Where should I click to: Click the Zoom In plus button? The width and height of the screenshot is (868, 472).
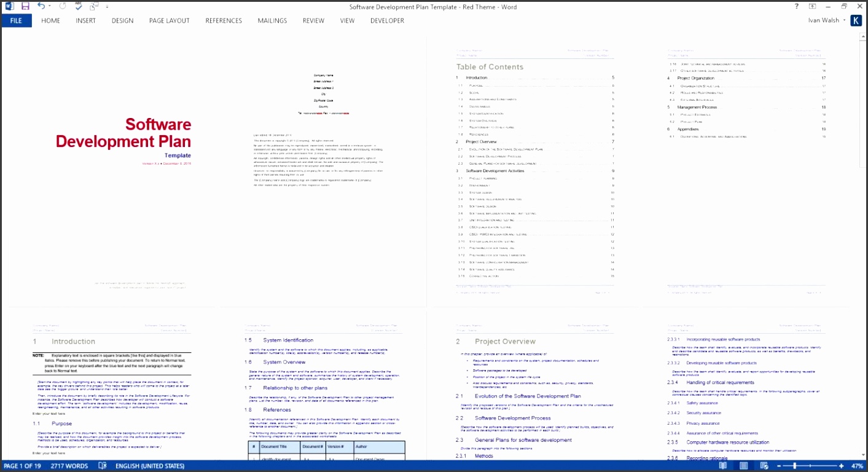point(841,466)
